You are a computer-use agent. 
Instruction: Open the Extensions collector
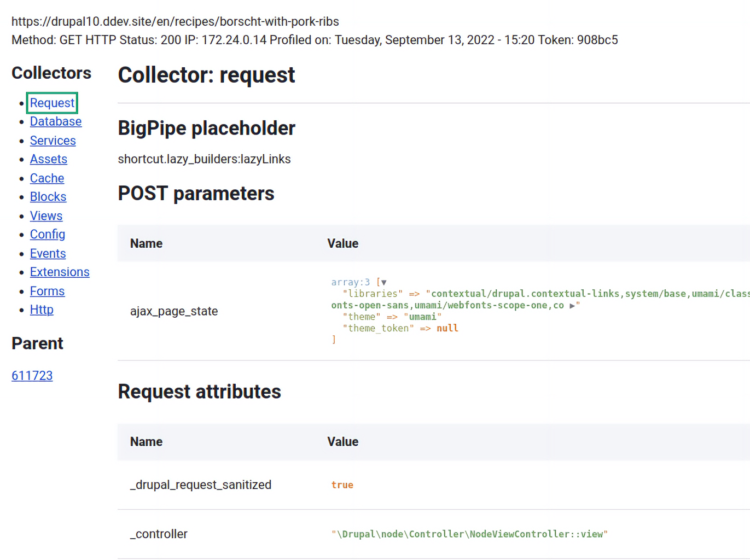pyautogui.click(x=59, y=272)
